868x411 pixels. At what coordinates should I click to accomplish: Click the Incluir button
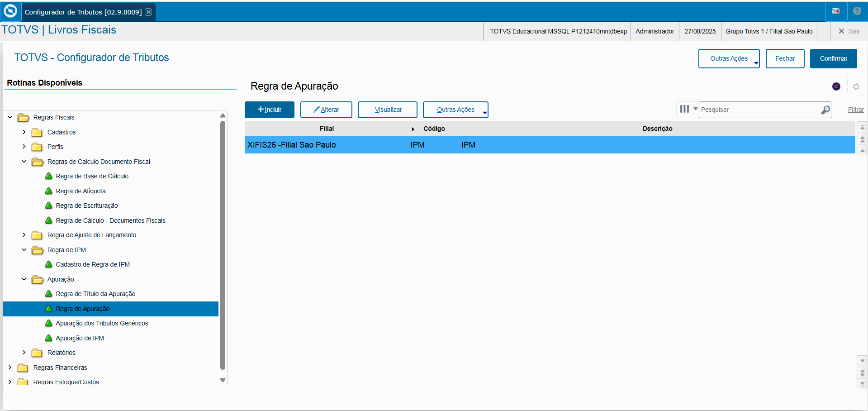point(270,110)
